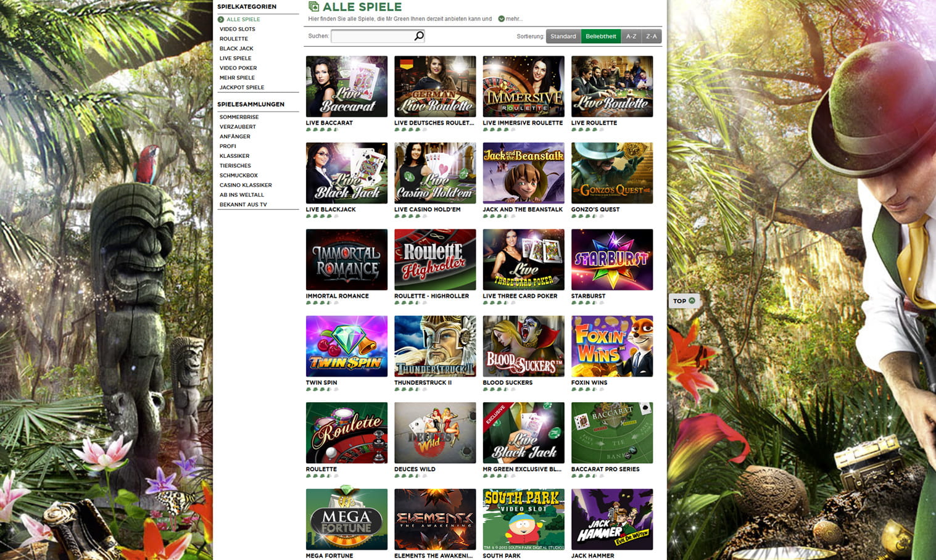The height and width of the screenshot is (560, 936).
Task: Open Roulette category in sidebar
Action: point(234,39)
